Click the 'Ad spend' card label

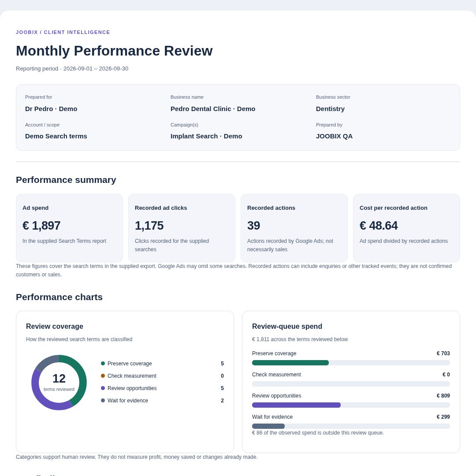click(x=36, y=208)
